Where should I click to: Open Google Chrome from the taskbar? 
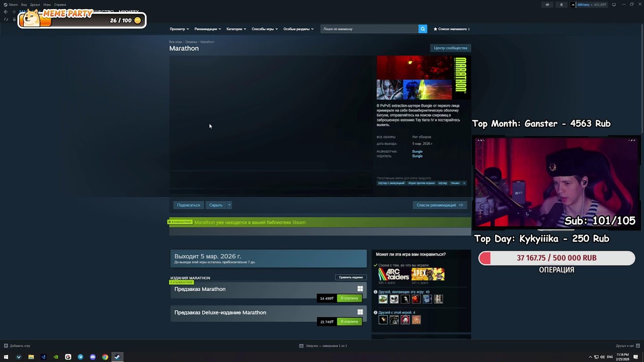click(105, 357)
